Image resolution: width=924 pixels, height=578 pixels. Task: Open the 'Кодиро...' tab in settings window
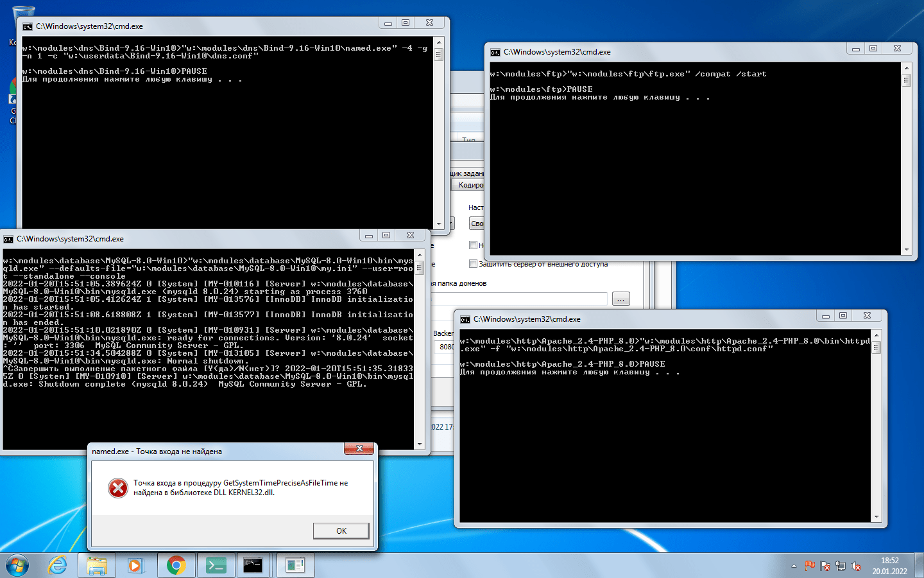coord(469,185)
